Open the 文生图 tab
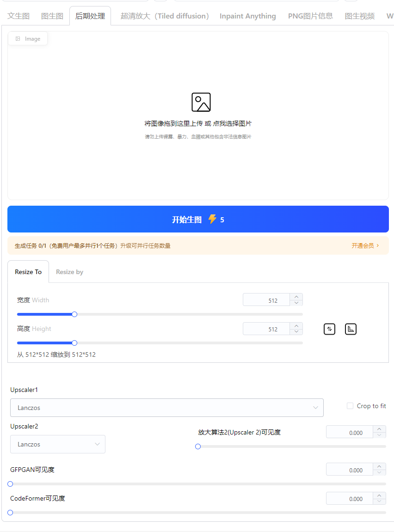 click(18, 16)
